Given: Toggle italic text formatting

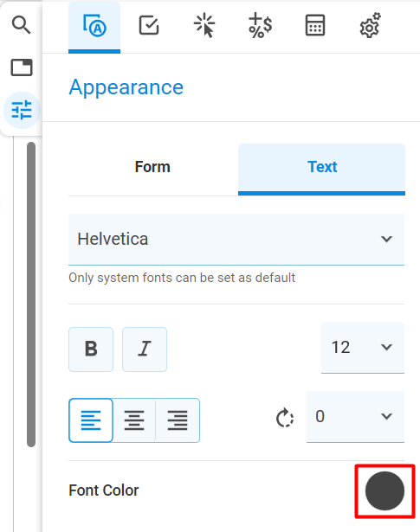Looking at the screenshot, I should [x=145, y=349].
